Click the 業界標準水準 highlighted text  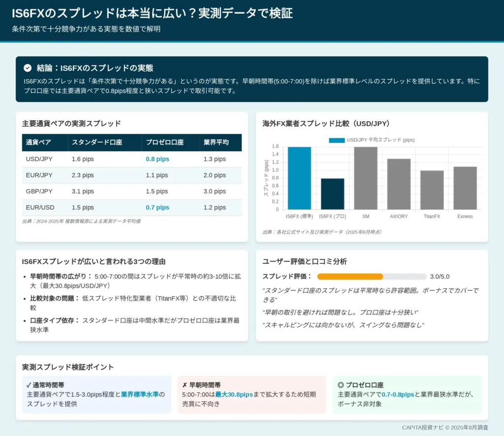140,395
